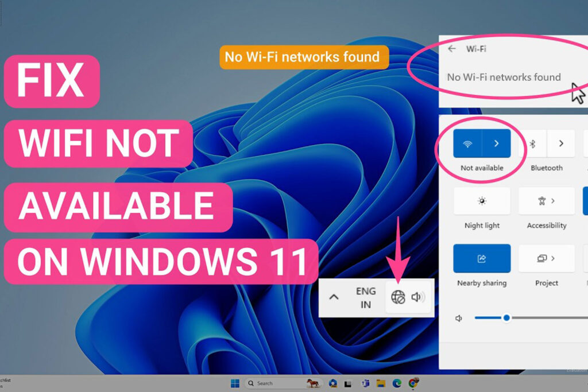Click the speaker icon beside volume slider

pos(459,319)
